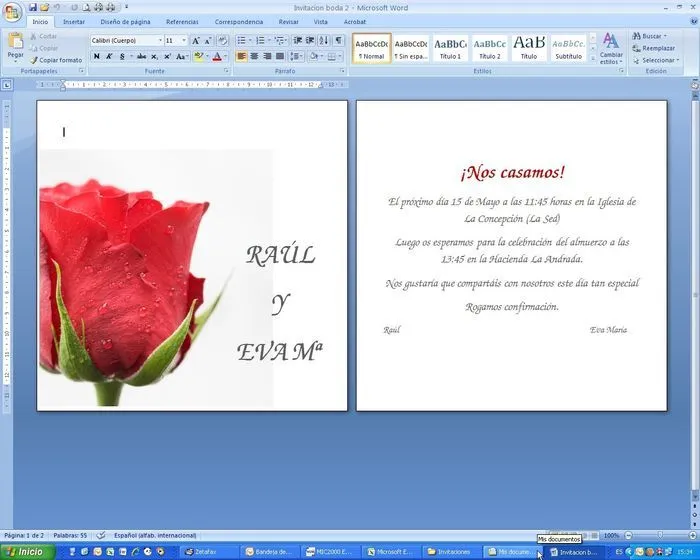Image resolution: width=700 pixels, height=560 pixels.
Task: Open the Fuente dialog launcher
Action: 226,71
